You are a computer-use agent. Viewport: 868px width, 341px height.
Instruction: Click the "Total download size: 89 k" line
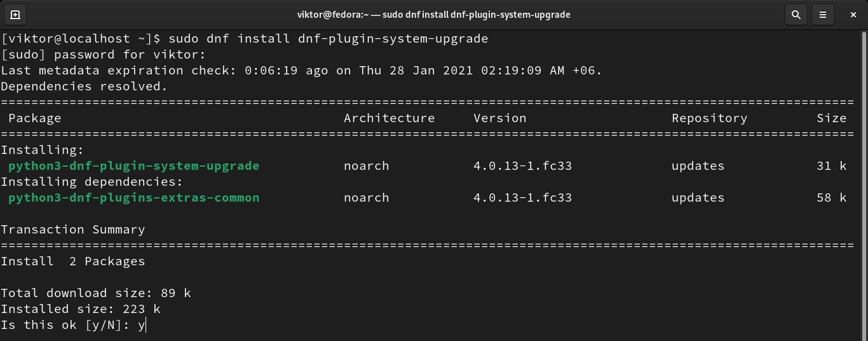click(x=96, y=293)
